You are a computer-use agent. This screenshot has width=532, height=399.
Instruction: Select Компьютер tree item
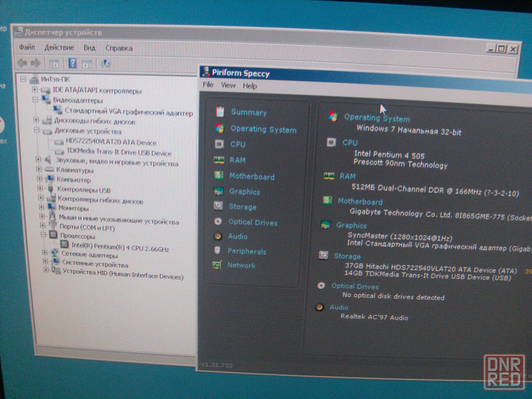(x=73, y=179)
